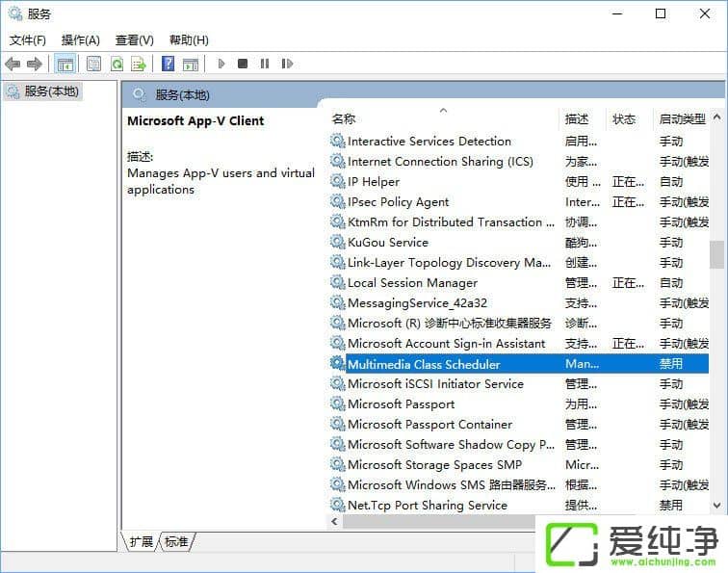
Task: Switch to the 标准 tab
Action: [x=176, y=542]
